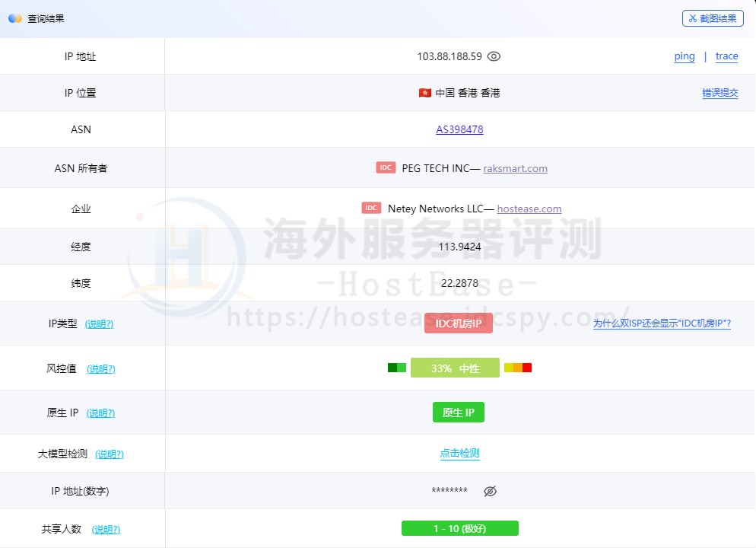Visit the hostease.com link
Screen dimensions: 756x548
coord(529,209)
